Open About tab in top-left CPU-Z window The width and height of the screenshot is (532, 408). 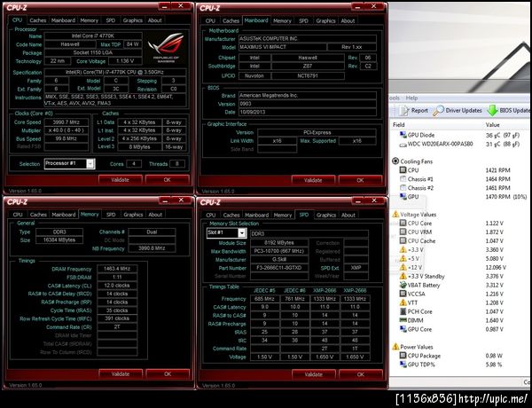(154, 20)
